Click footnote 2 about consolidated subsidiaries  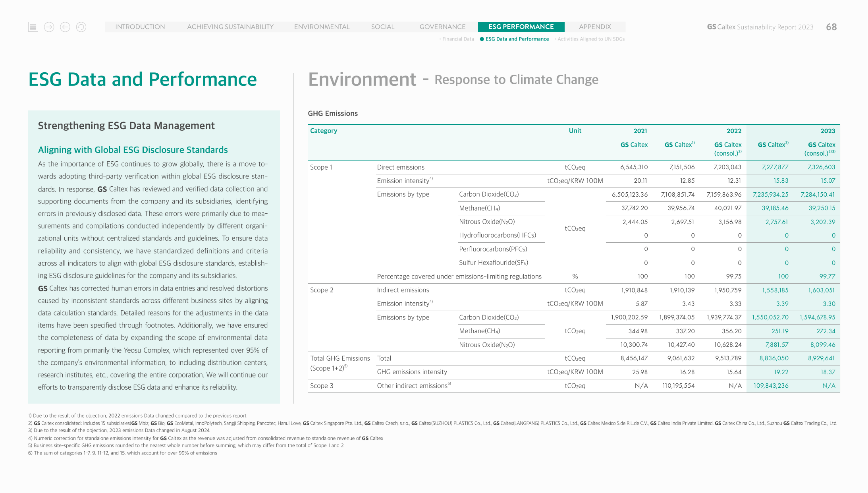(433, 423)
